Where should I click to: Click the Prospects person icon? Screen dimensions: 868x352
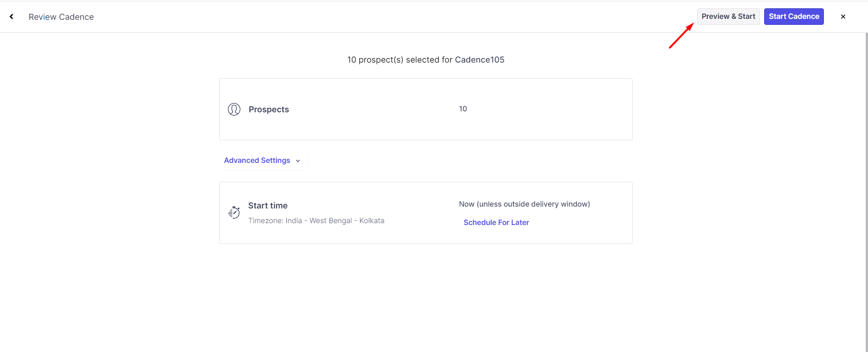[x=234, y=110]
